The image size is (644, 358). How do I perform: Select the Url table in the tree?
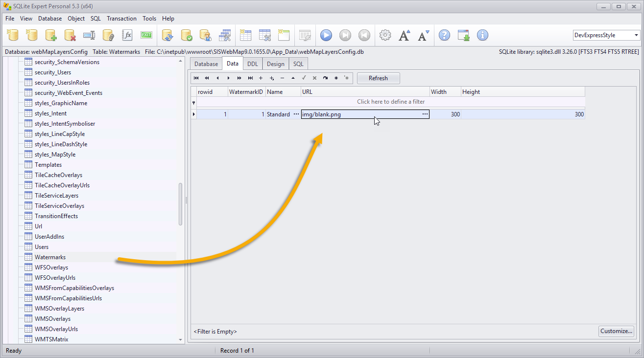(x=38, y=226)
